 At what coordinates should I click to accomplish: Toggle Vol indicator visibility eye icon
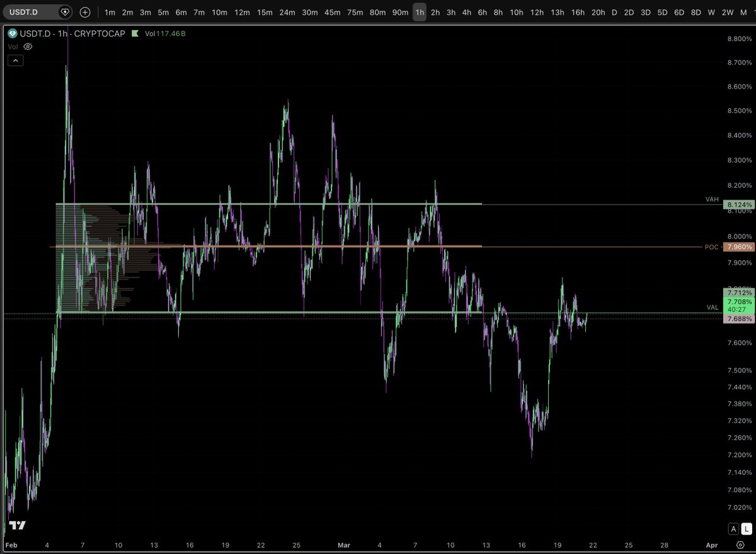tap(27, 47)
